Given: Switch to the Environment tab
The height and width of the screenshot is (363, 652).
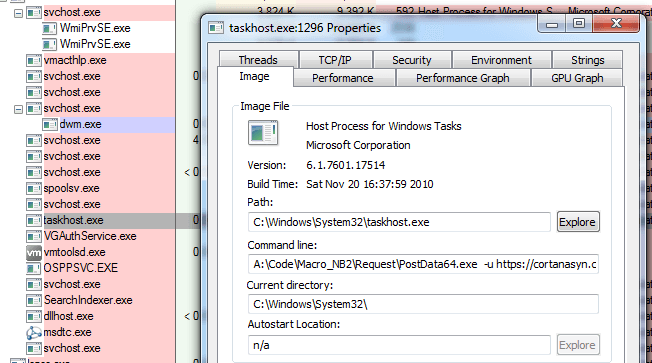Looking at the screenshot, I should [x=501, y=60].
